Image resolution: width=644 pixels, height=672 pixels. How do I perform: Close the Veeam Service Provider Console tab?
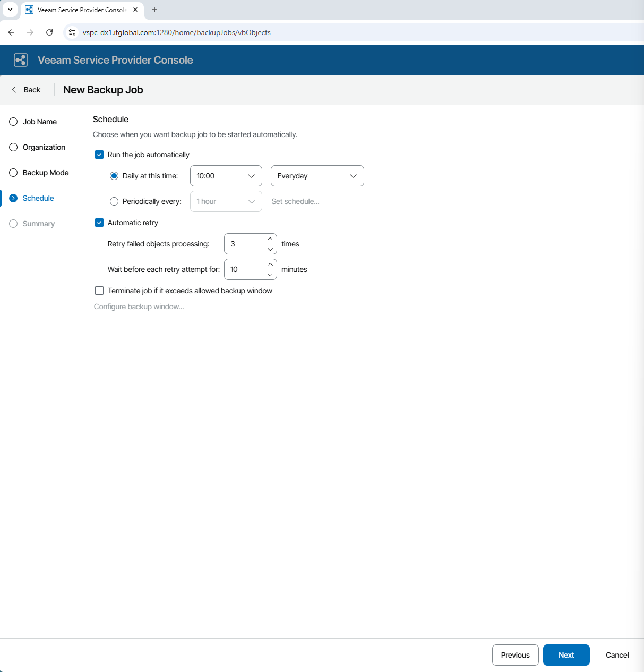[x=135, y=10]
